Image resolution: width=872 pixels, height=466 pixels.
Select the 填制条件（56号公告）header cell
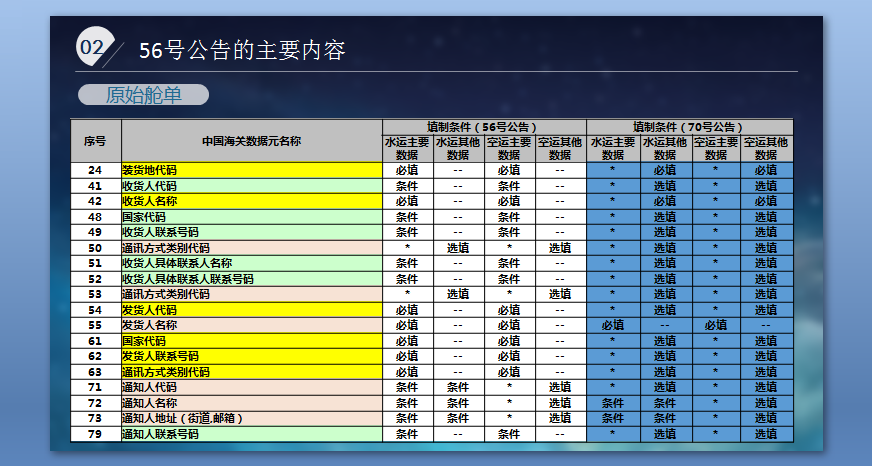pyautogui.click(x=484, y=127)
